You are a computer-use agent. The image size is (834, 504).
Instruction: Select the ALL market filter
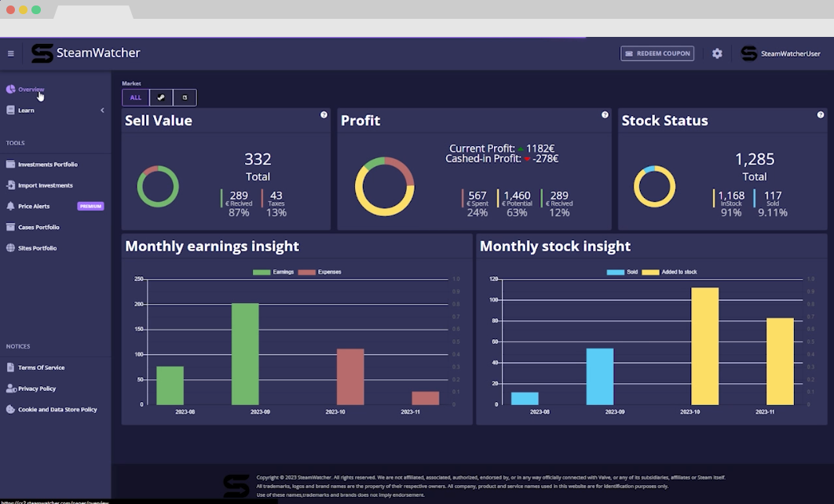point(136,97)
